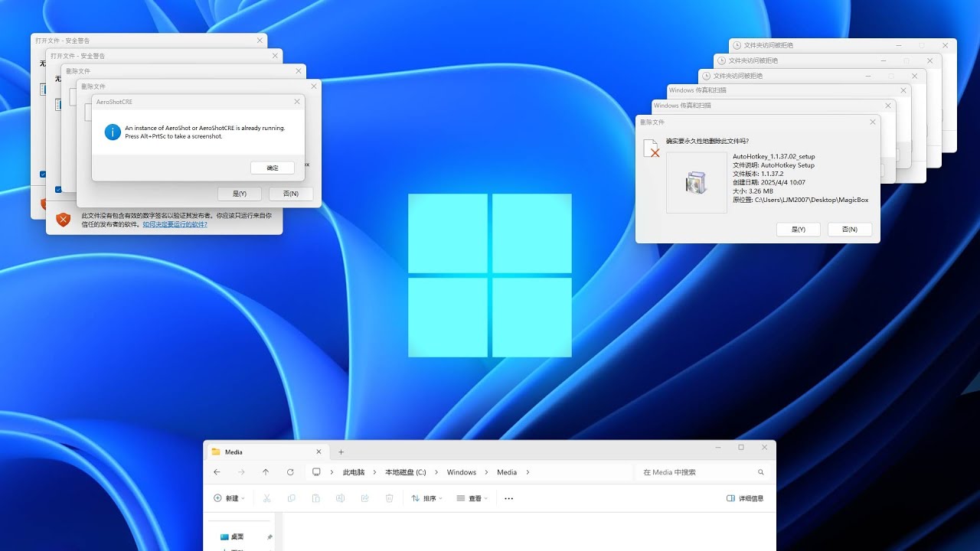Click the PC monitor icon in address bar
The width and height of the screenshot is (980, 551).
point(317,472)
